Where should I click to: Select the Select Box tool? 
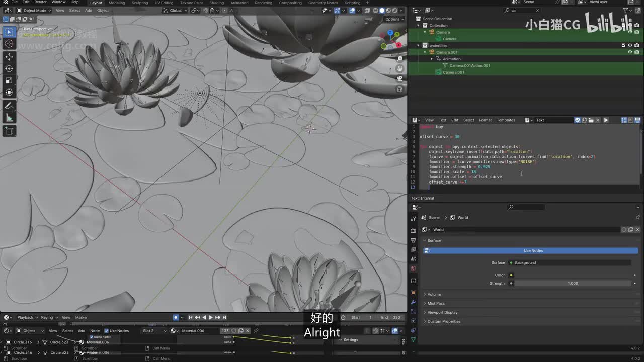(x=9, y=32)
